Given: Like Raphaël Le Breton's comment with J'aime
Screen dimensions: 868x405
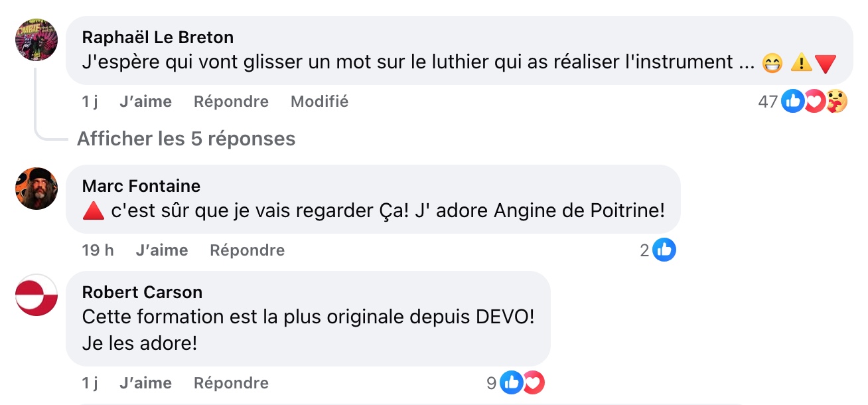Looking at the screenshot, I should pos(146,102).
